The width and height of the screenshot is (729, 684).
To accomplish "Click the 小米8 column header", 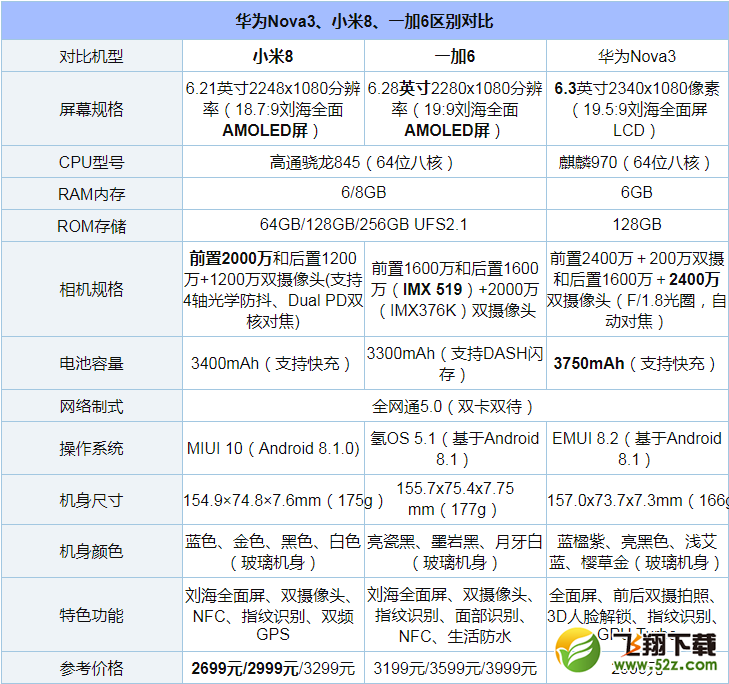I will pos(273,56).
